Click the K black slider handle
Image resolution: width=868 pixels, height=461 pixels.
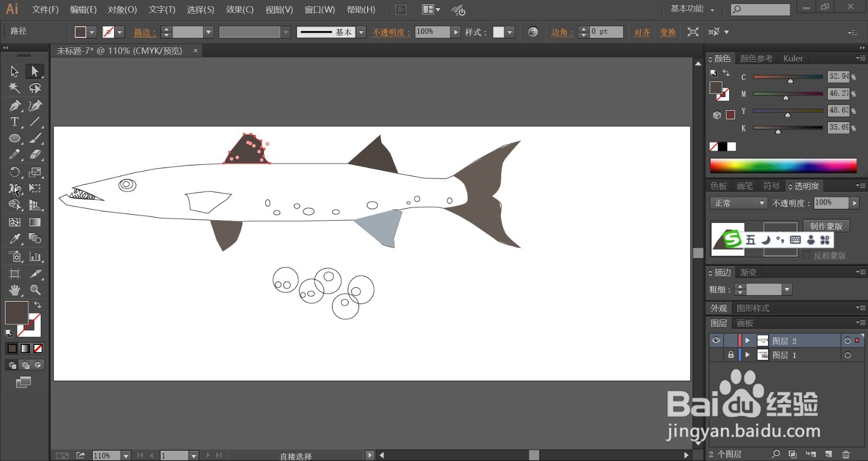click(778, 131)
